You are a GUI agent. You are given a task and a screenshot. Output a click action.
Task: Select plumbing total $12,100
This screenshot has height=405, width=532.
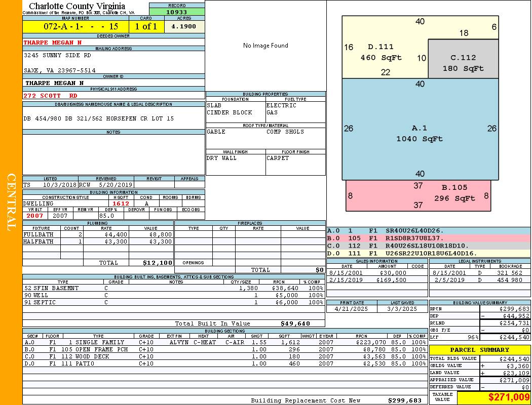(158, 263)
